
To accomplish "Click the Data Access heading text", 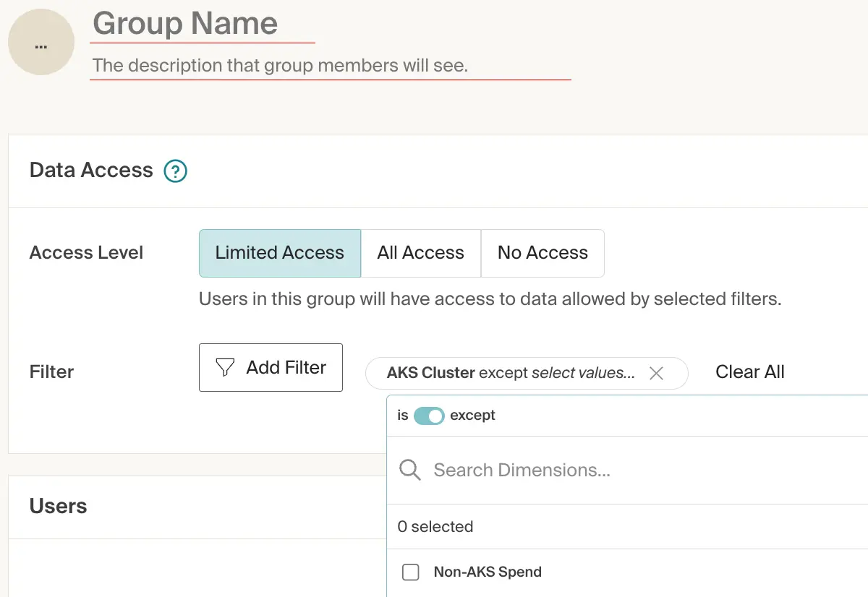I will pyautogui.click(x=91, y=170).
